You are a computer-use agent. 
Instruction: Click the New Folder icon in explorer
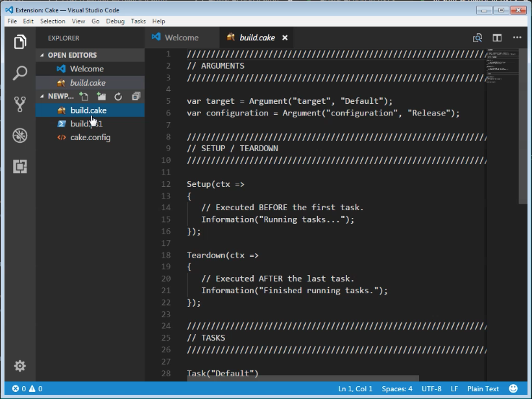[101, 97]
